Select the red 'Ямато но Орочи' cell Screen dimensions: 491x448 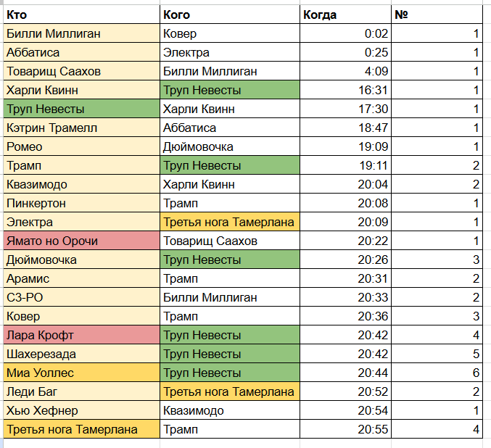(x=81, y=241)
